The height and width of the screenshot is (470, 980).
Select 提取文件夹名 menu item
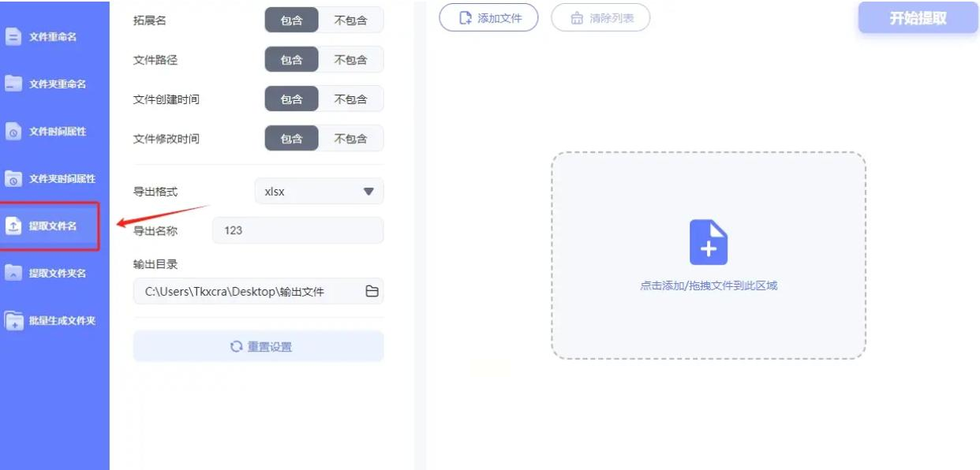coord(58,274)
